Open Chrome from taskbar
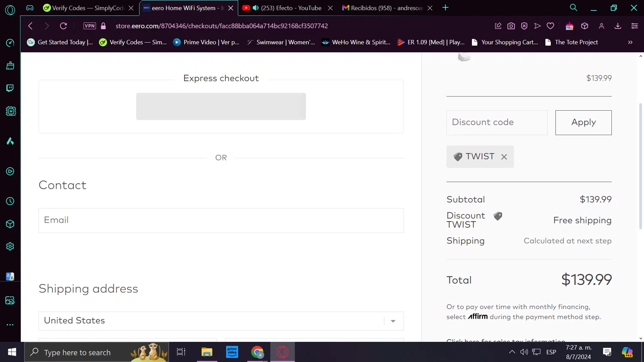The height and width of the screenshot is (362, 644). click(x=258, y=352)
